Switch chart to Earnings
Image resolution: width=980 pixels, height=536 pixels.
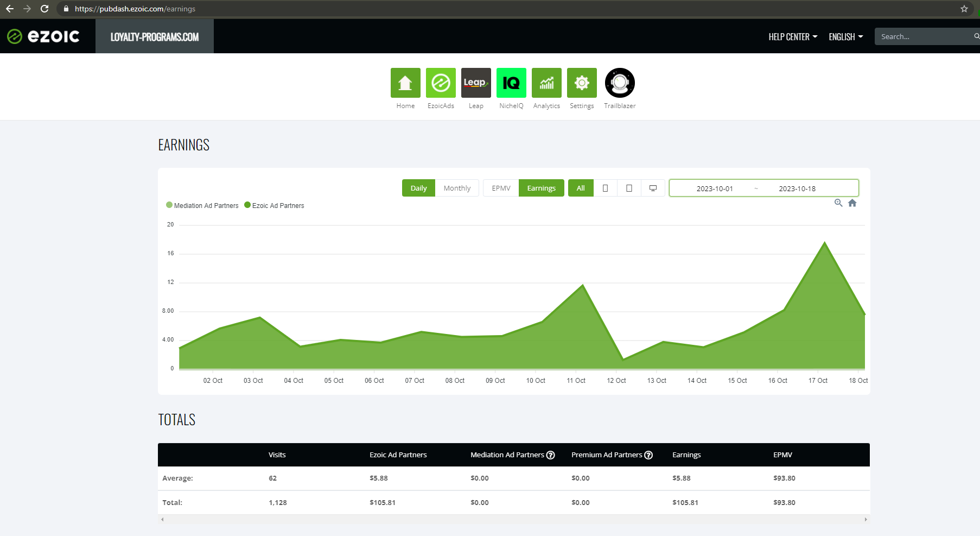coord(542,188)
